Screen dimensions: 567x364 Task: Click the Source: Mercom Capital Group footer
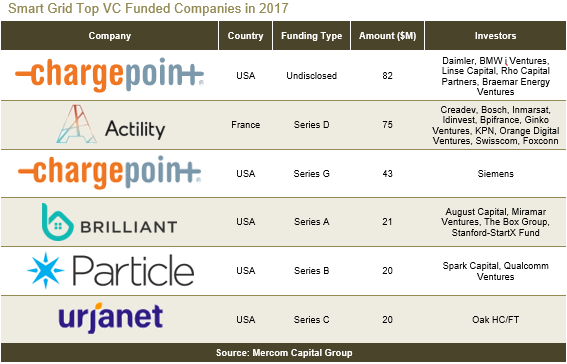284,353
